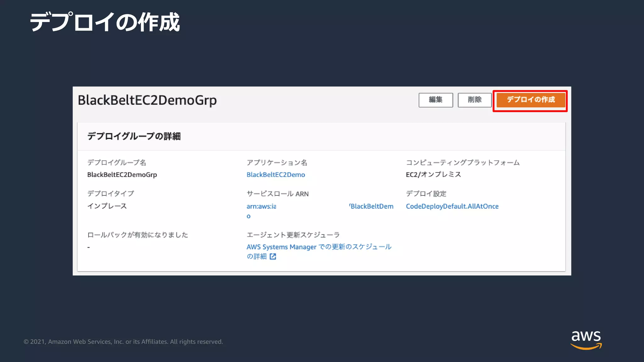Click the デプロイグループ名 label
Viewport: 644px width, 362px height.
pos(117,162)
